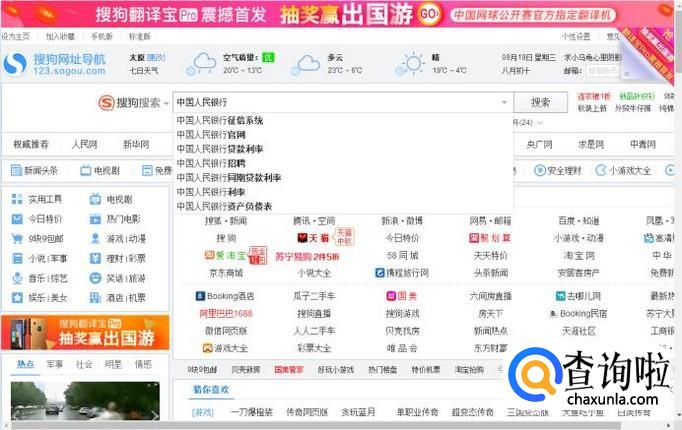This screenshot has width=682, height=430.
Task: Click the 天猫 logo icon
Action: (x=302, y=238)
